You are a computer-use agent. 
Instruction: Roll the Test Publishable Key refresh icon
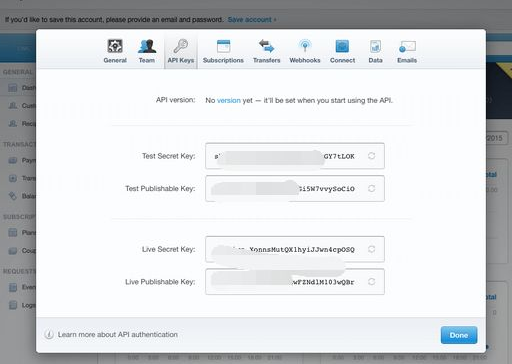371,188
